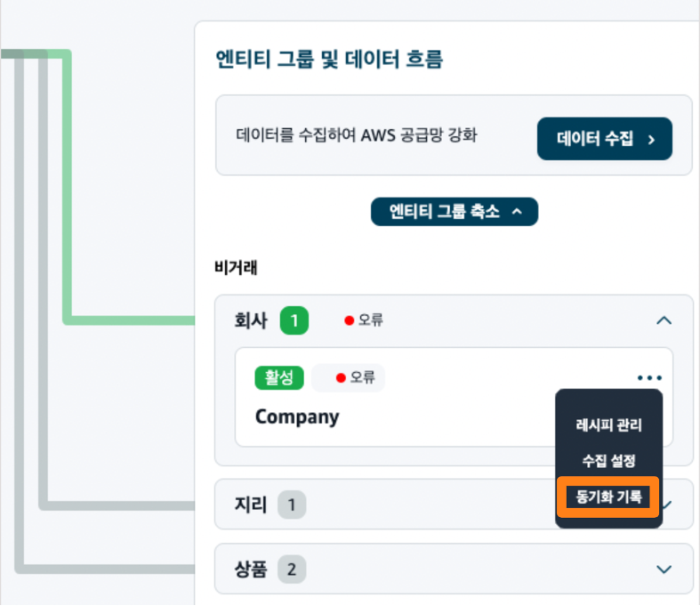This screenshot has width=700, height=606.
Task: Click the count badge beside 지리
Action: pos(291,506)
